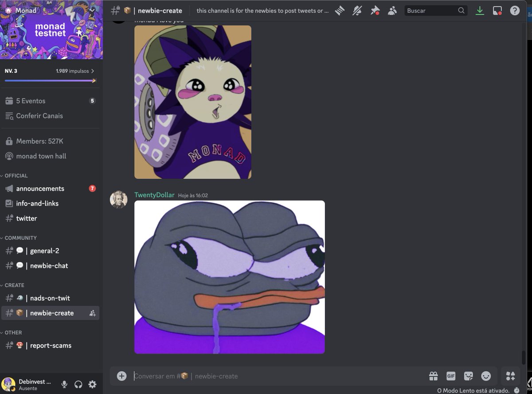This screenshot has height=394, width=532.
Task: Collapse the COMMUNITY category
Action: [x=20, y=238]
